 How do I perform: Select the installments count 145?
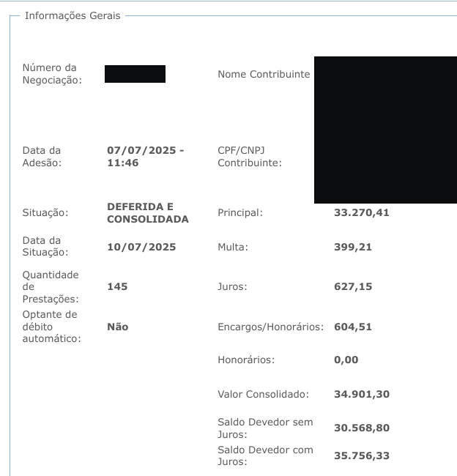pyautogui.click(x=117, y=286)
